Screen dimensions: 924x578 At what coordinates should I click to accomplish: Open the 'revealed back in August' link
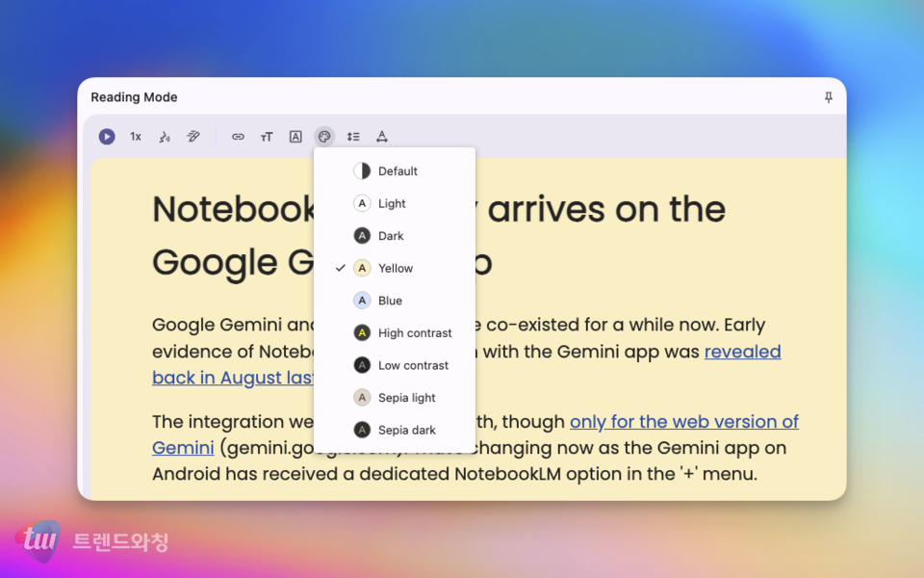point(742,353)
